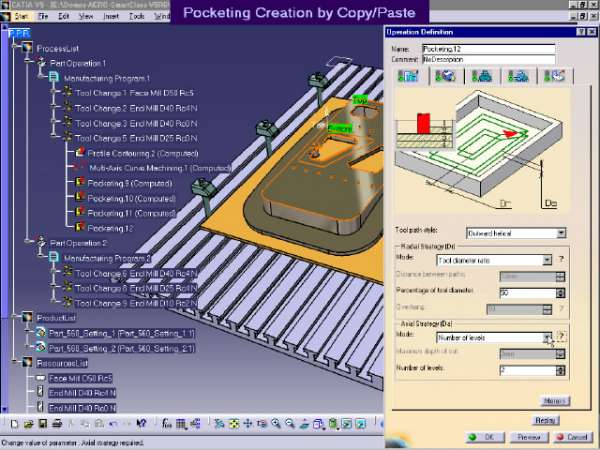Viewport: 600px width, 450px height.
Task: Open the File menu
Action: click(43, 16)
